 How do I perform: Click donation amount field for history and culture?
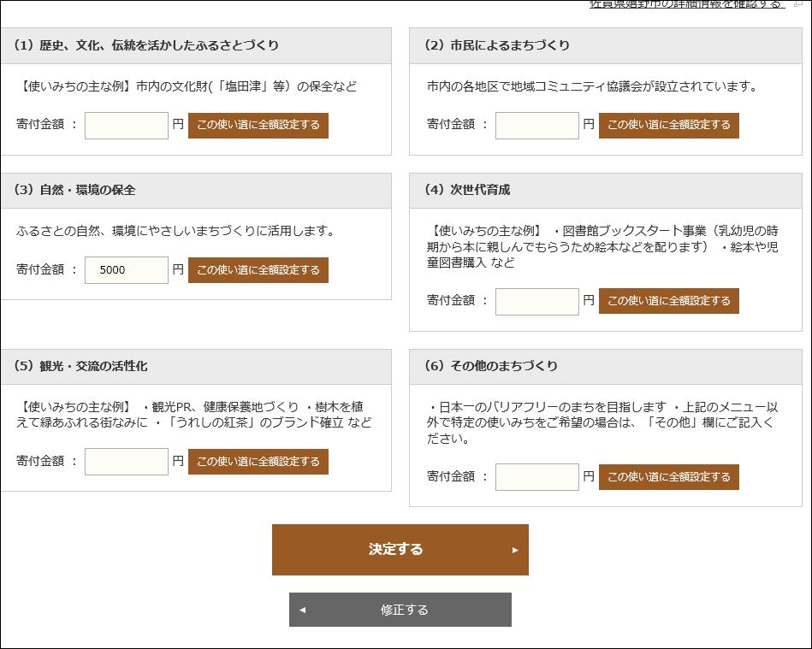127,125
